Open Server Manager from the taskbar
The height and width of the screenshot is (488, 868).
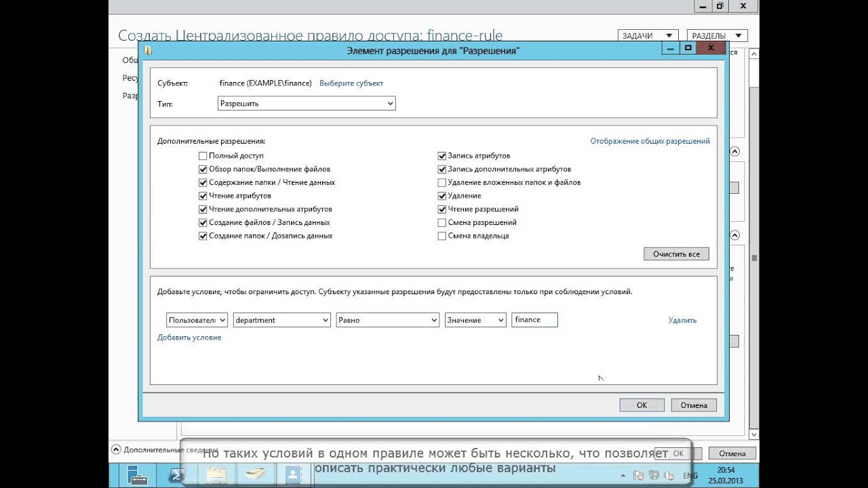137,475
